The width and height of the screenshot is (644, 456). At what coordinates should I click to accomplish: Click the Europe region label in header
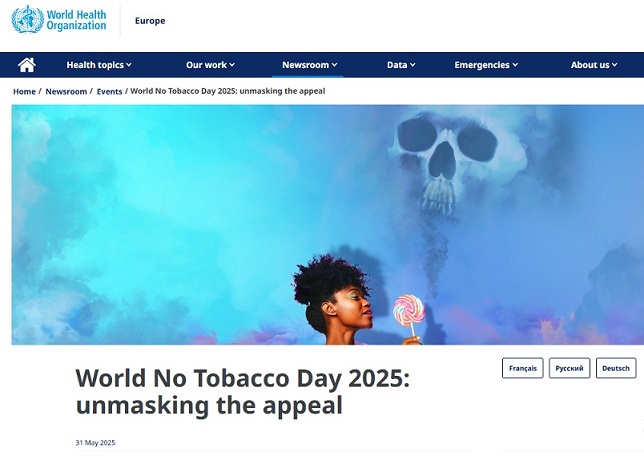150,20
